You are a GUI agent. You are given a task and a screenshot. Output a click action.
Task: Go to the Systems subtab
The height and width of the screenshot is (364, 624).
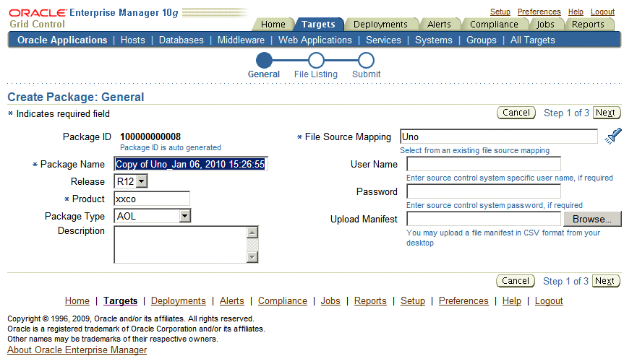tap(434, 40)
